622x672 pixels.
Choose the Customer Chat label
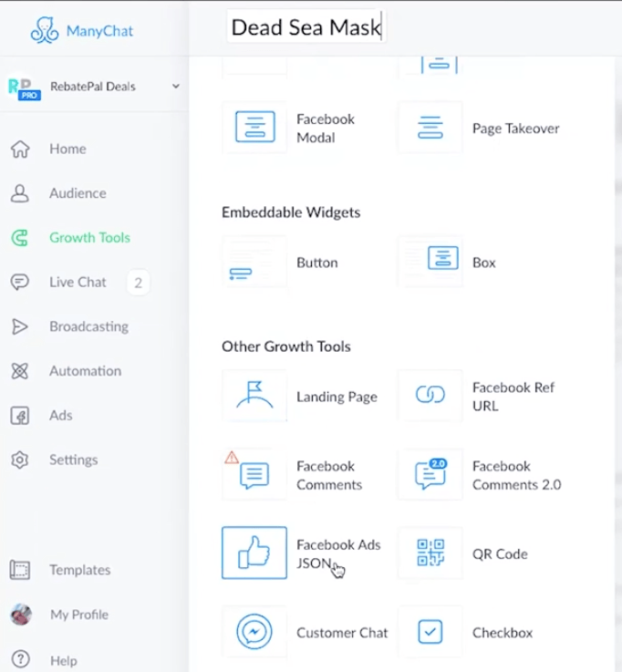coord(342,633)
